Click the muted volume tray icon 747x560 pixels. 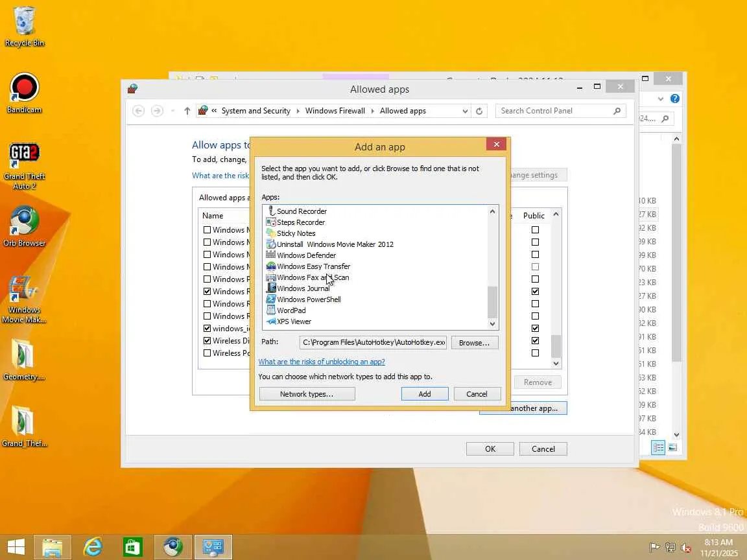coord(686,548)
